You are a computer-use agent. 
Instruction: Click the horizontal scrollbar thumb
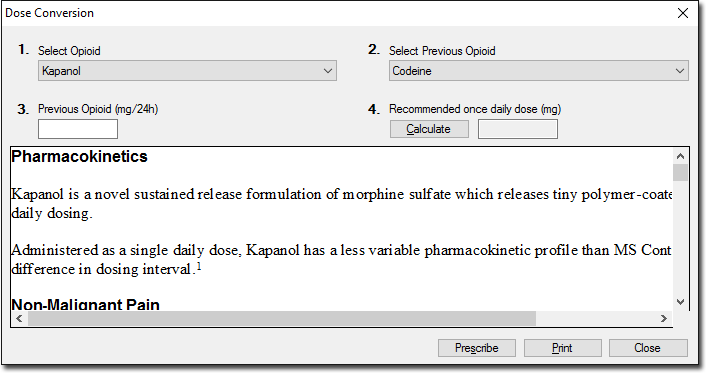click(282, 318)
